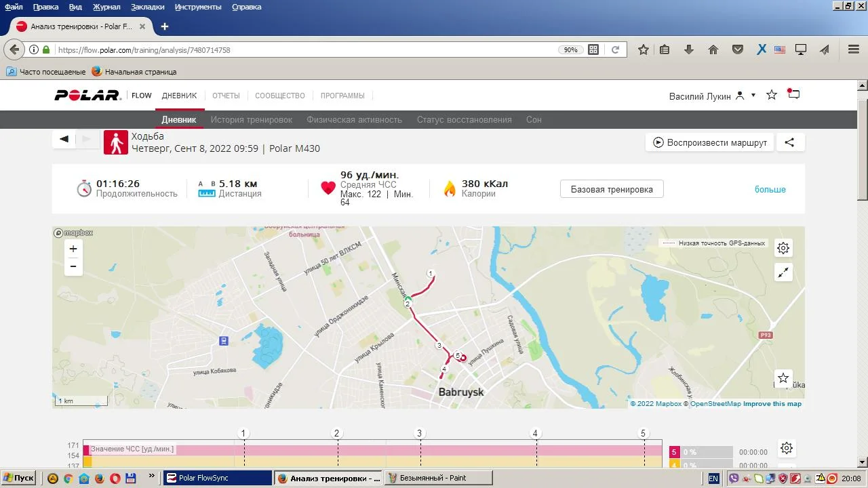Zoom out the map with minus button
Image resolution: width=868 pixels, height=488 pixels.
pos(73,267)
